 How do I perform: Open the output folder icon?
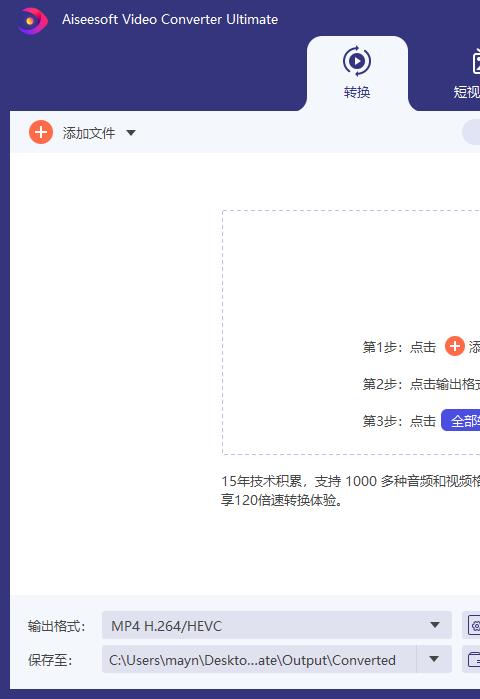[x=473, y=659]
